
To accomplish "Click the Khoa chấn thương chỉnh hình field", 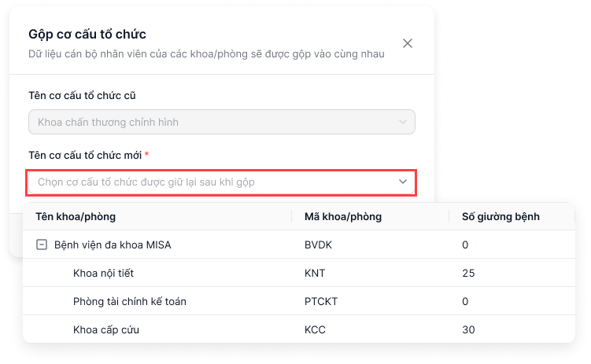I will tap(222, 122).
